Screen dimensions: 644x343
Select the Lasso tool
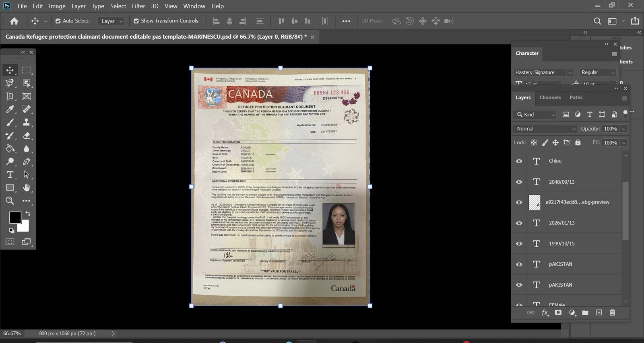click(10, 83)
